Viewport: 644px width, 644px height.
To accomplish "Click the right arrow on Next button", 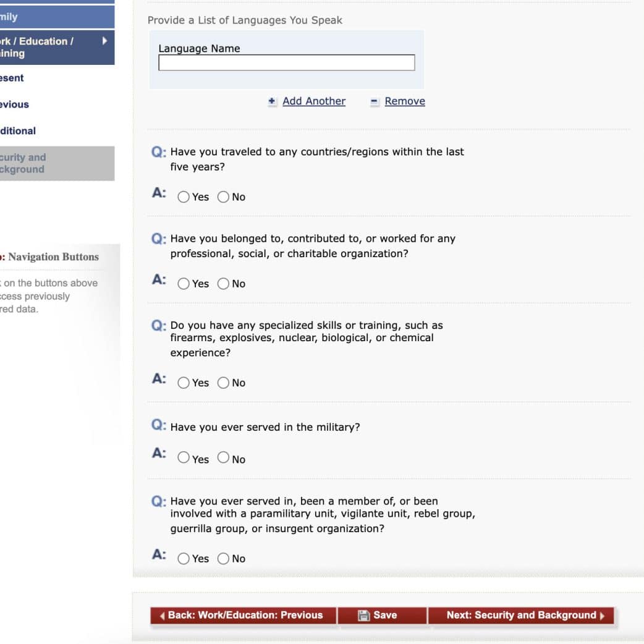I will click(602, 616).
